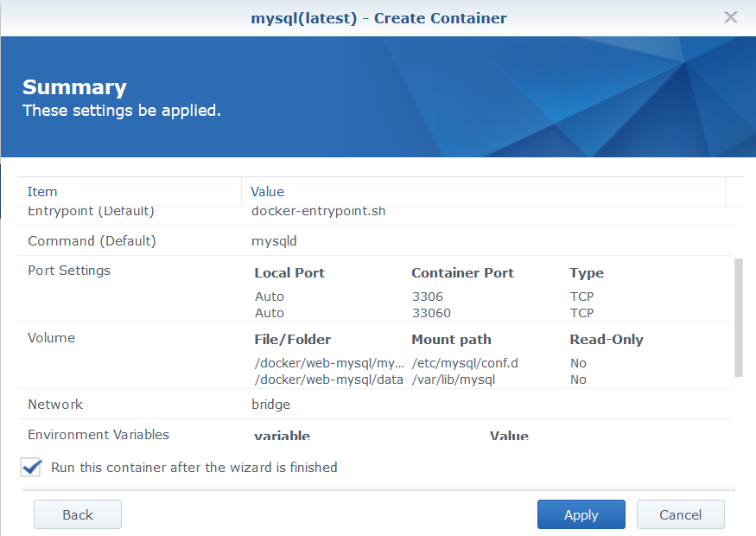This screenshot has height=536, width=756.
Task: Select the Volume row label
Action: pos(52,338)
